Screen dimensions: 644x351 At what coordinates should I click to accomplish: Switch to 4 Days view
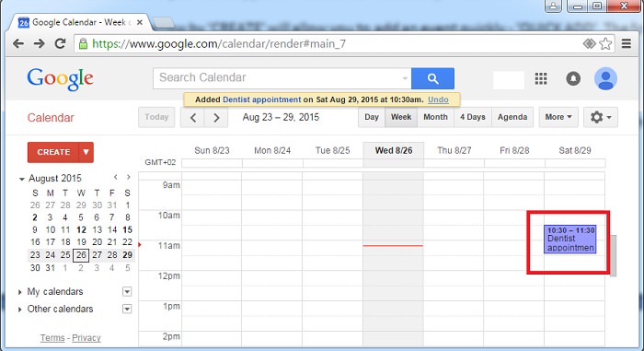point(472,117)
